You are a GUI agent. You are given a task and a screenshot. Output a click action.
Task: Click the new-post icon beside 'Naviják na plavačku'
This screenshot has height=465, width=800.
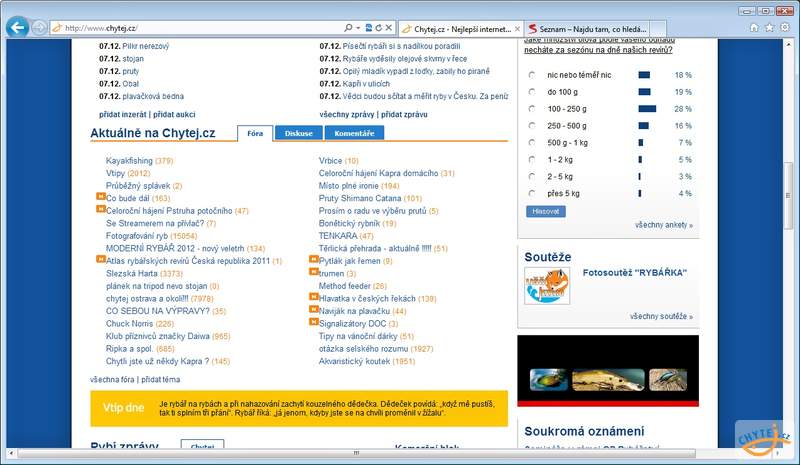(x=314, y=309)
